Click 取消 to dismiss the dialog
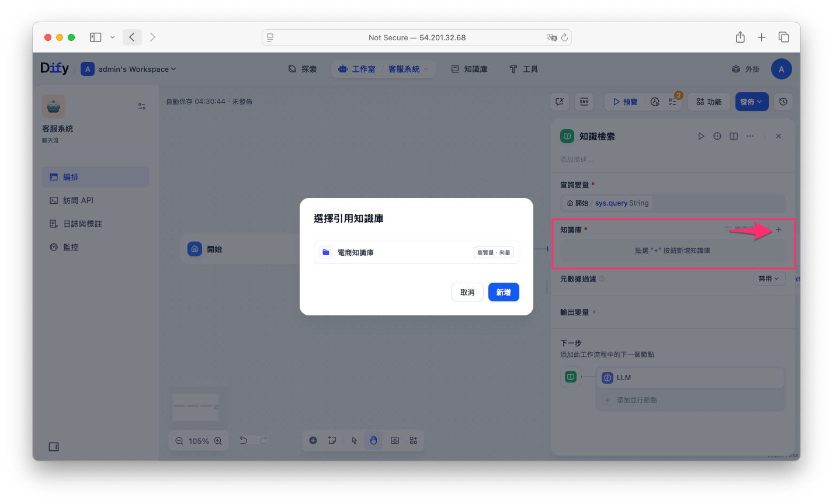The width and height of the screenshot is (833, 504). (467, 292)
